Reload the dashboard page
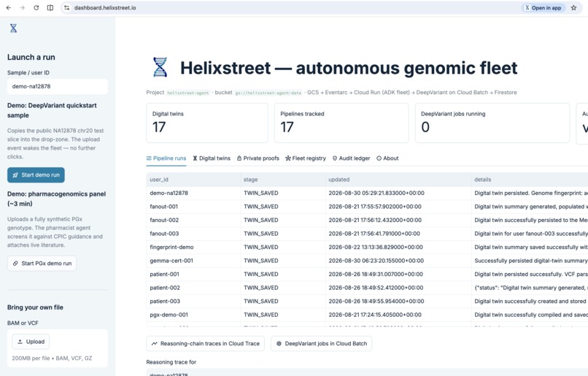 pos(36,7)
